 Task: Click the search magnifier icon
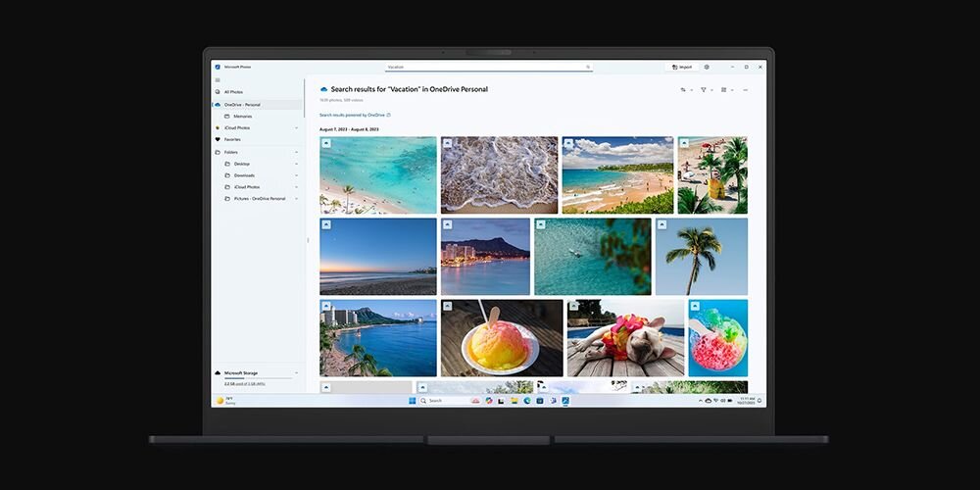point(588,67)
